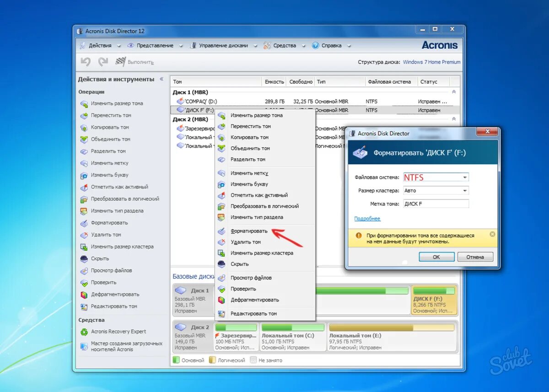Click hatched Не занято legend swatch

click(253, 360)
